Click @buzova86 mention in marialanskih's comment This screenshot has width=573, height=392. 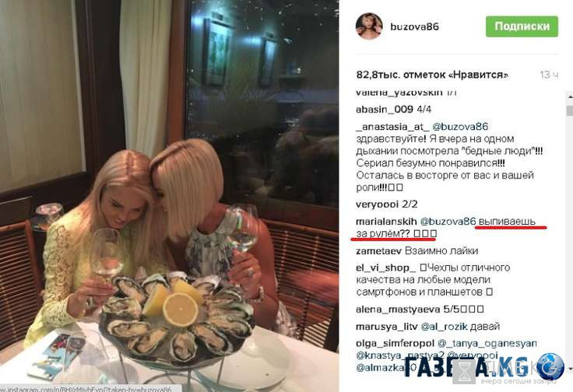(448, 222)
